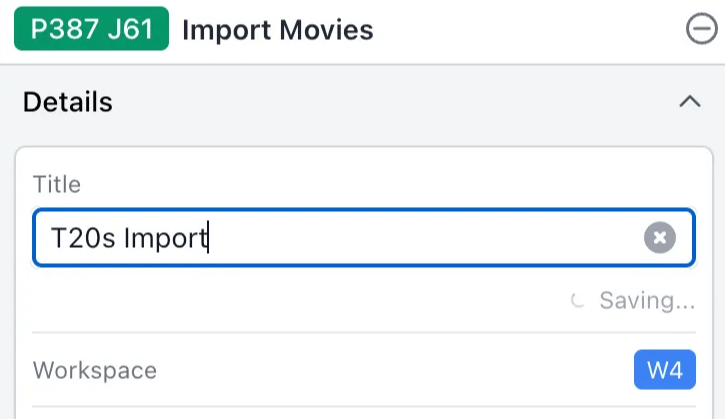
Task: Click the Details section header
Action: tap(360, 102)
